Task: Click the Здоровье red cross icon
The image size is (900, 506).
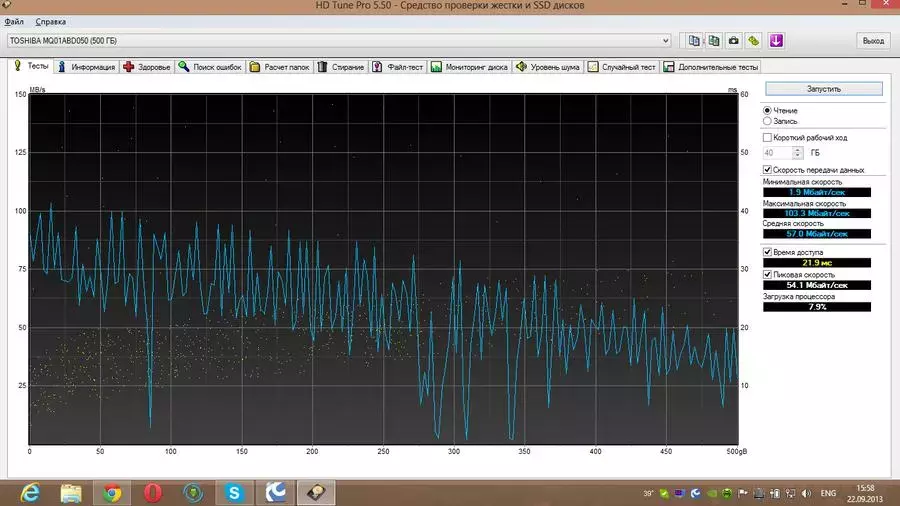Action: click(x=129, y=67)
